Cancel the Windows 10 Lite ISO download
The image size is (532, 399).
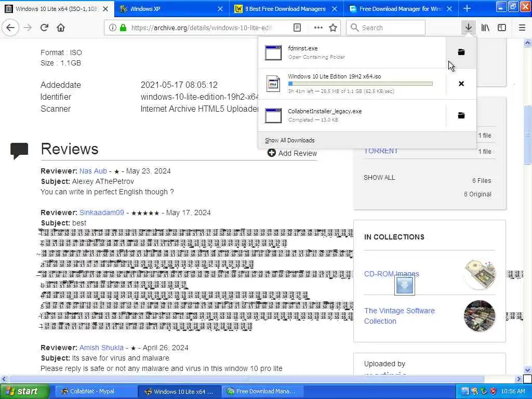[461, 84]
